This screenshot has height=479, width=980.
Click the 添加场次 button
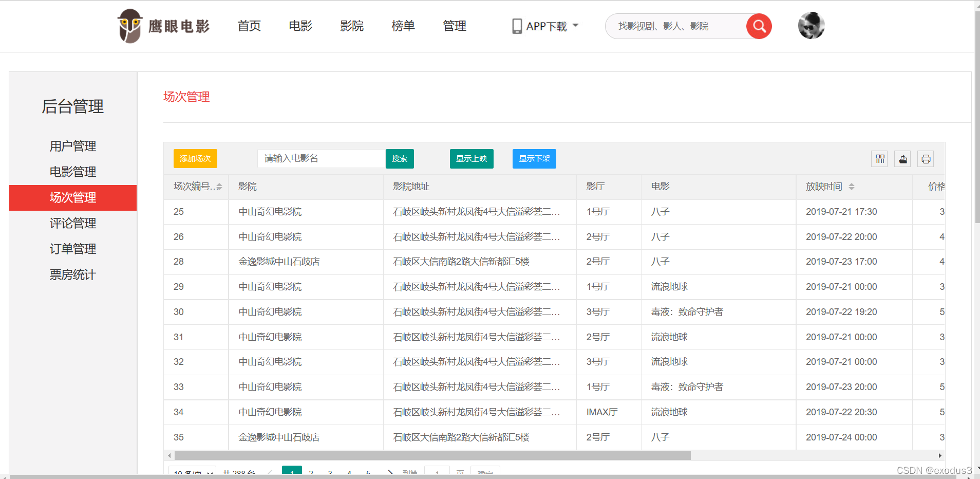195,159
